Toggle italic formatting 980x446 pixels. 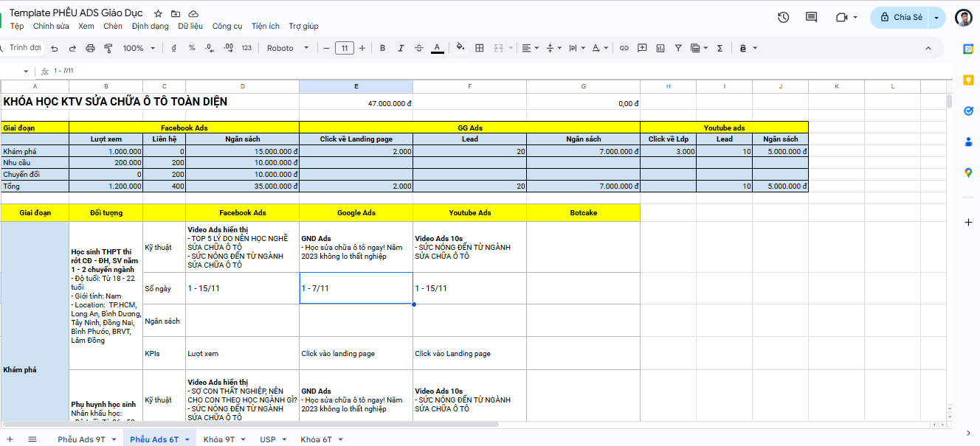(401, 48)
